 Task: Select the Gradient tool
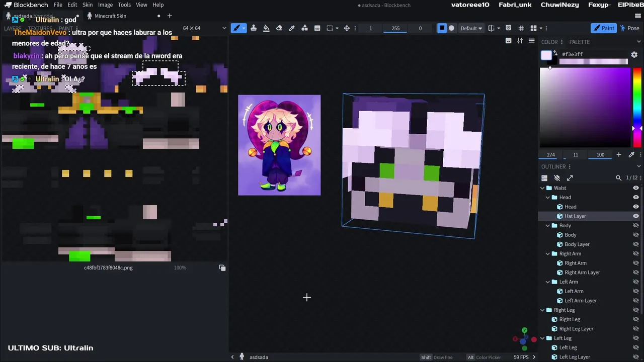(317, 28)
